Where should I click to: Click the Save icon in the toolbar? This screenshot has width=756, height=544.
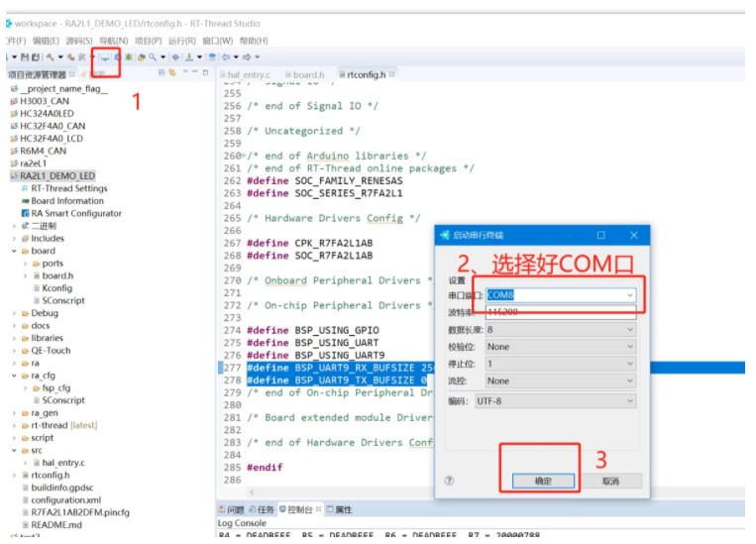click(25, 57)
